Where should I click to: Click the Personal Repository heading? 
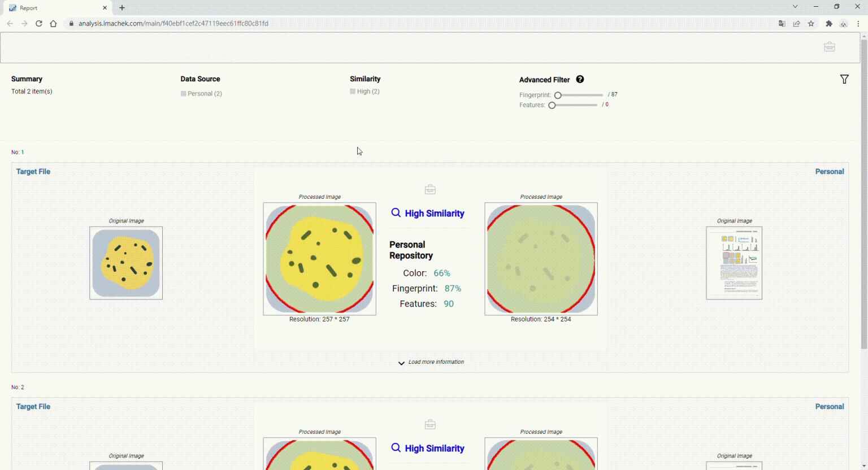411,250
